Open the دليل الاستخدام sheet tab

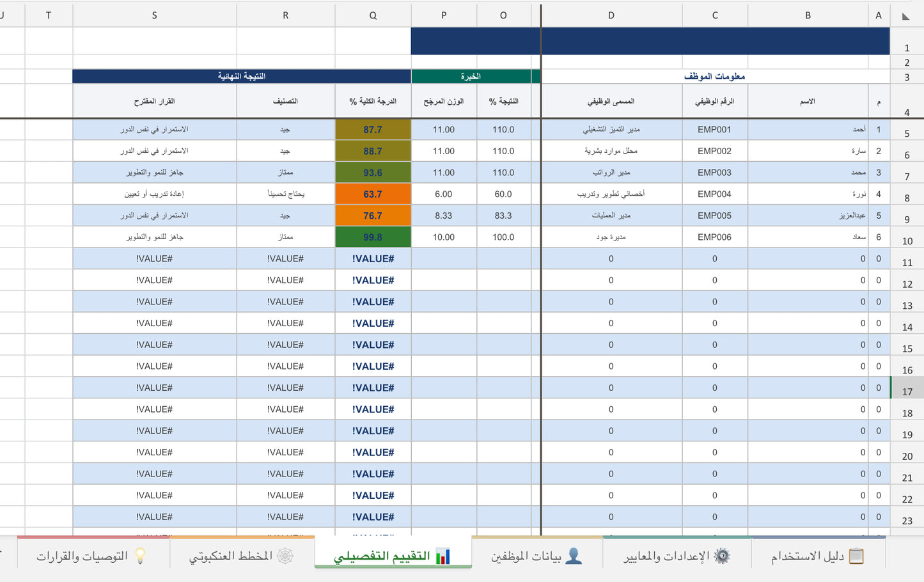click(818, 556)
